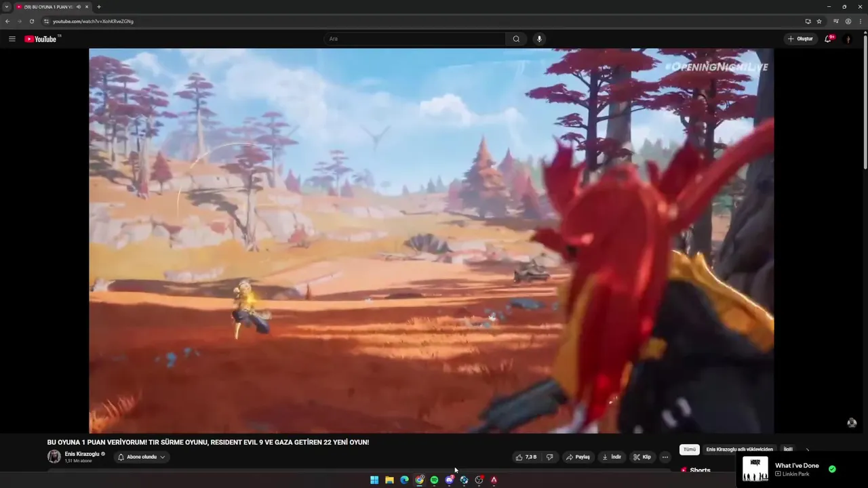Bookmark this page with star icon
Screen dimensions: 868x488
(819, 21)
